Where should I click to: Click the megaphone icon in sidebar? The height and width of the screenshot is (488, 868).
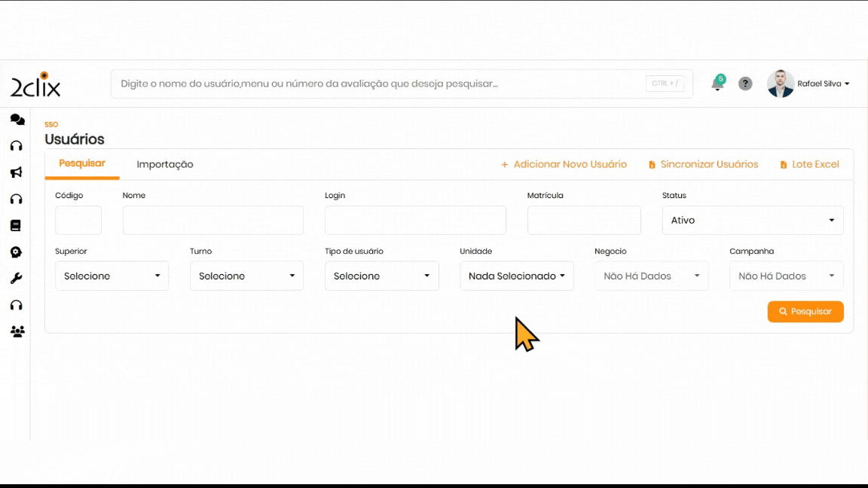[16, 172]
